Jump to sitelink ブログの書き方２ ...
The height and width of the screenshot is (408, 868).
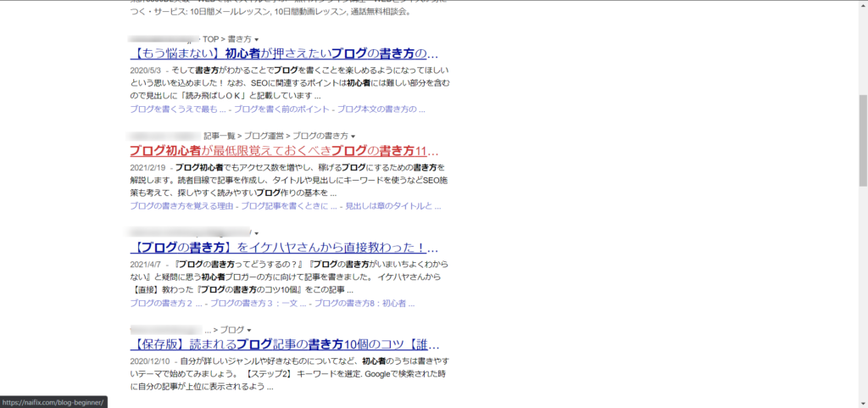point(166,304)
